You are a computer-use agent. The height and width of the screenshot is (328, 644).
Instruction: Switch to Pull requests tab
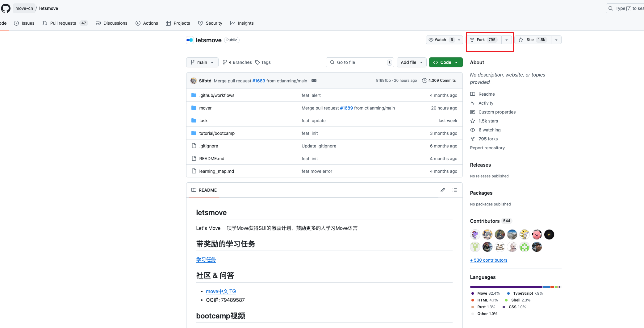(x=65, y=23)
